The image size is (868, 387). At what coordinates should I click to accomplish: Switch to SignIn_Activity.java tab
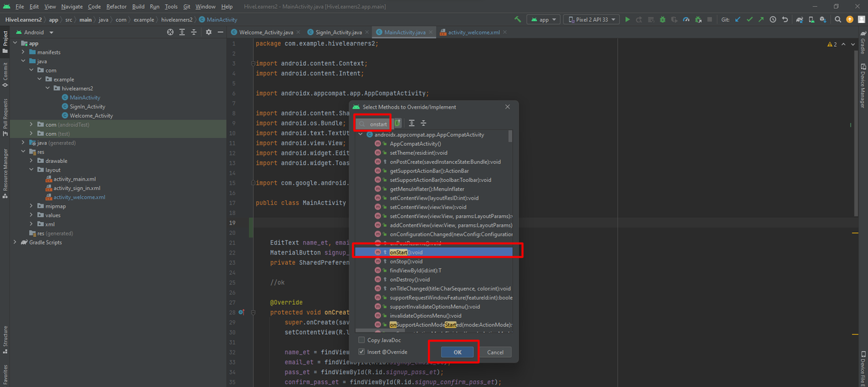click(339, 32)
